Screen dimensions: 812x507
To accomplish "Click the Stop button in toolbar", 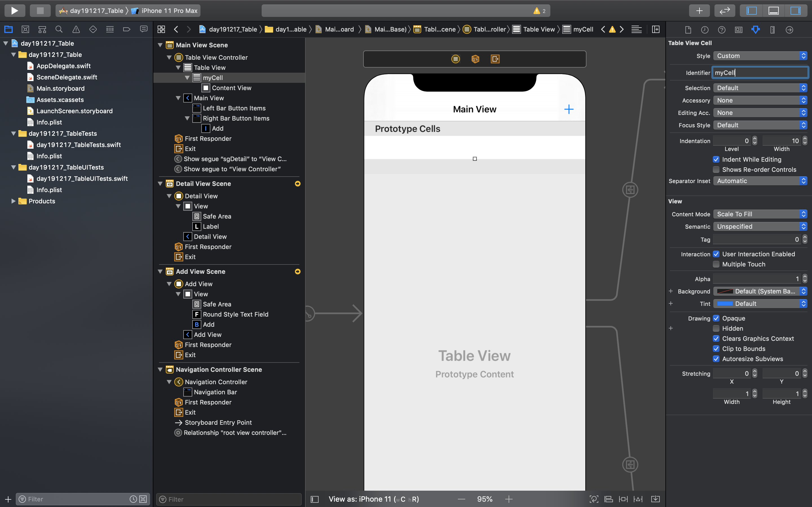I will [x=40, y=11].
